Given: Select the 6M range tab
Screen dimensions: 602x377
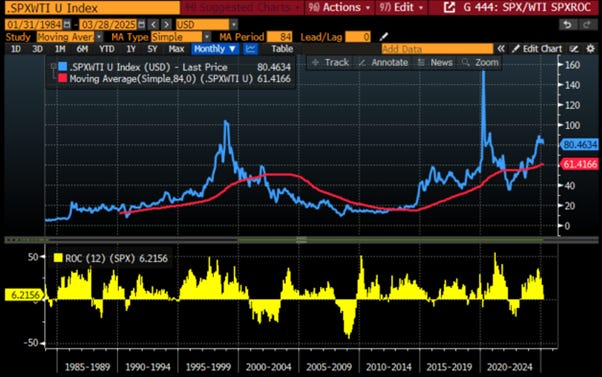Looking at the screenshot, I should 82,49.
